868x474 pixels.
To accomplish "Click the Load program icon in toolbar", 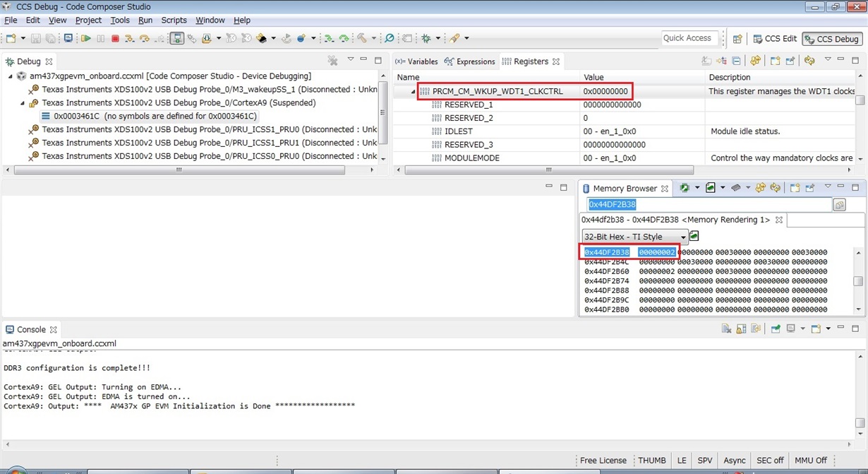I will pyautogui.click(x=205, y=38).
